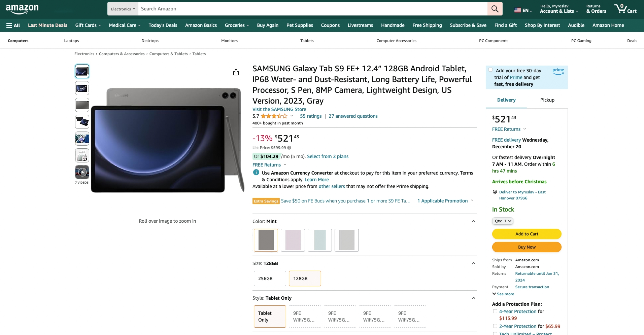Image resolution: width=644 pixels, height=335 pixels.
Task: Open the other sellers link
Action: tap(332, 186)
